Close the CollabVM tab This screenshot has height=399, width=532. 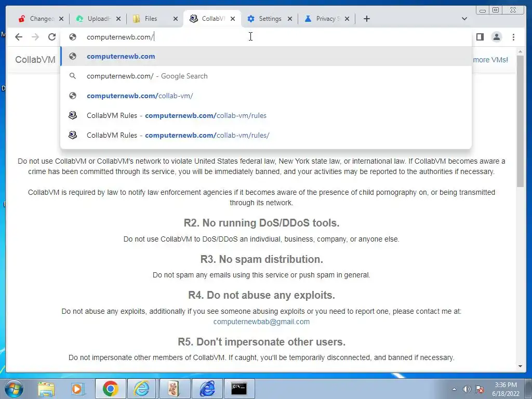click(232, 19)
